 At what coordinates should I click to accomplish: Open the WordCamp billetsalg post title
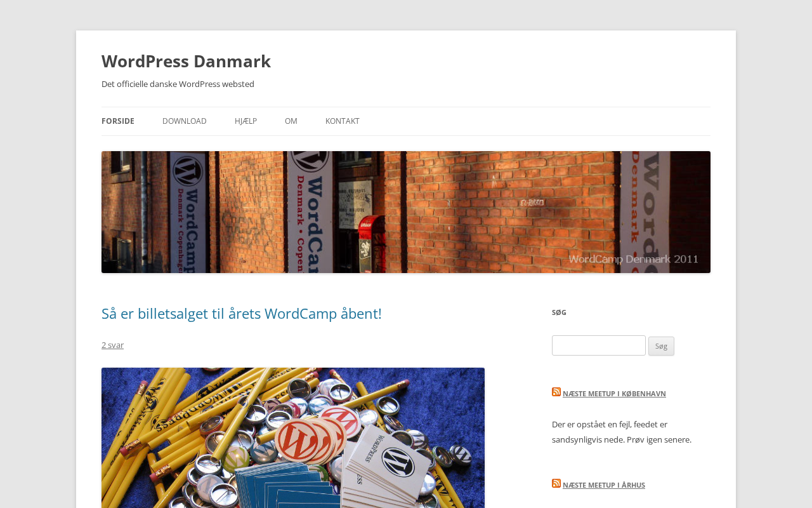pos(242,314)
